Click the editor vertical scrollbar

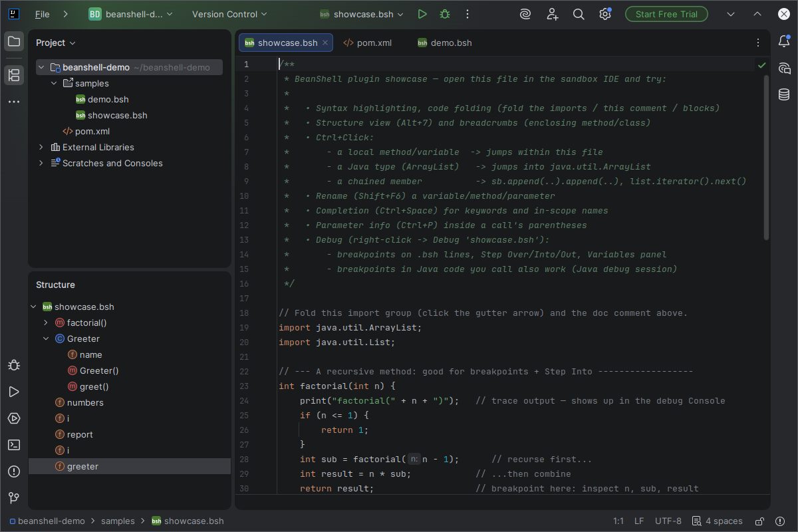pos(766,156)
